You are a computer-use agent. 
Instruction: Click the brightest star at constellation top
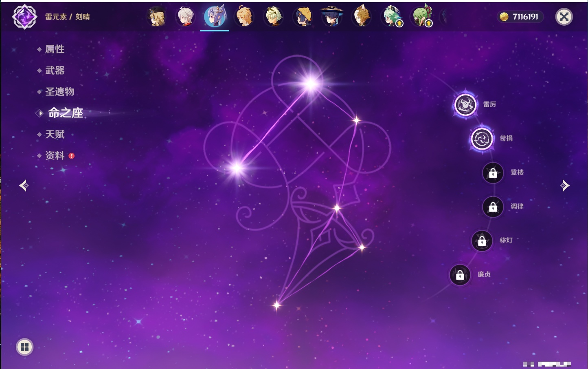[311, 84]
